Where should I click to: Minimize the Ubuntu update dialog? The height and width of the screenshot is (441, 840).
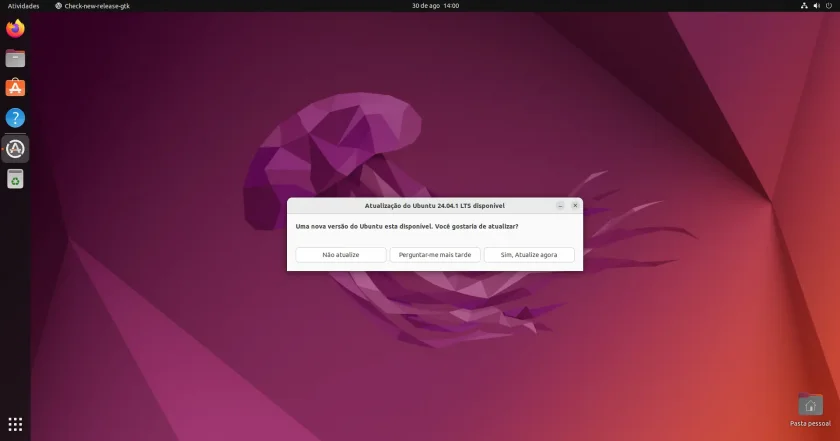click(560, 206)
